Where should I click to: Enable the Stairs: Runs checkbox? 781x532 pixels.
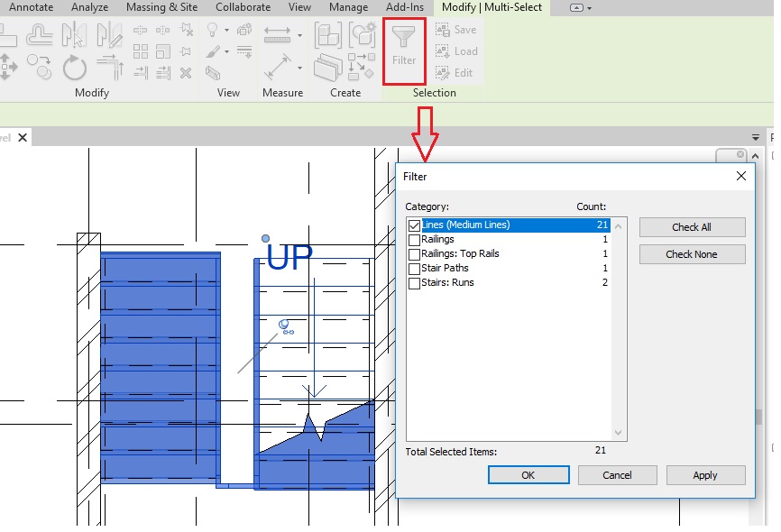[x=414, y=283]
